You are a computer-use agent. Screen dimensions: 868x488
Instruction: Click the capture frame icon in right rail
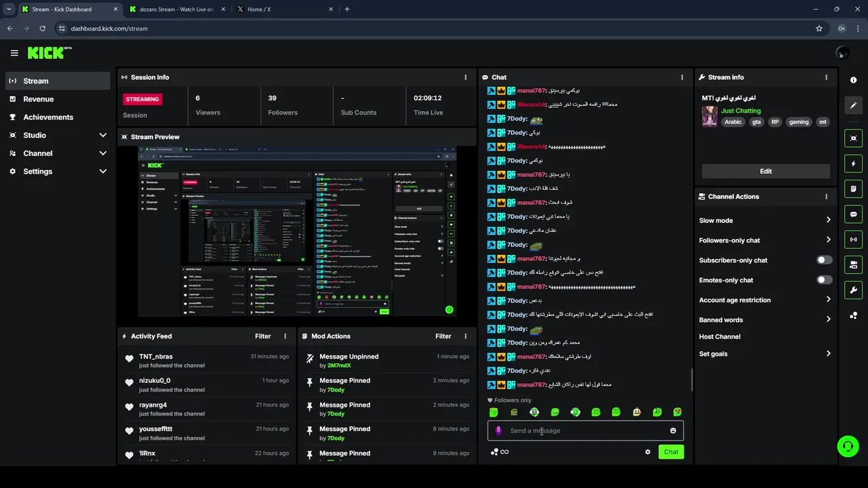pos(853,138)
